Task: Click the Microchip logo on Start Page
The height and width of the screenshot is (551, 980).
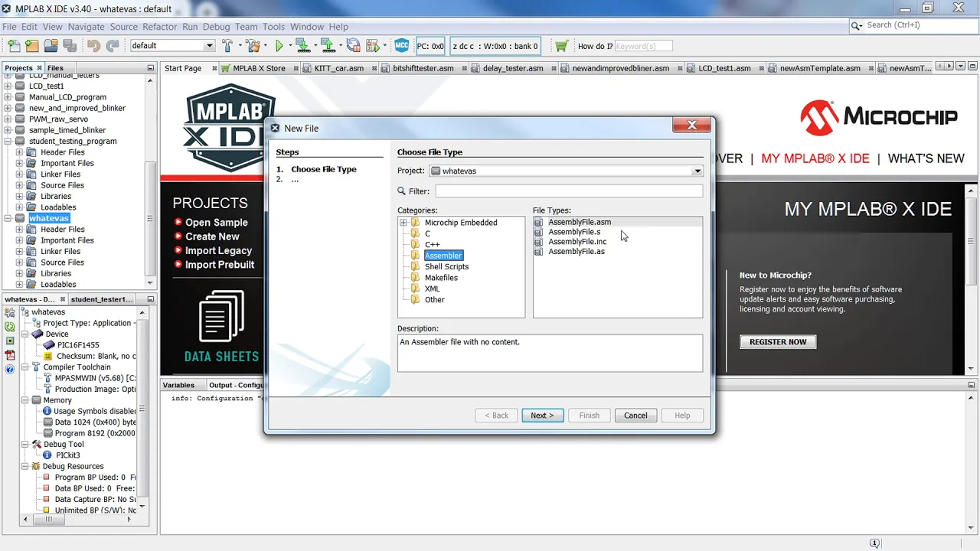Action: (878, 118)
